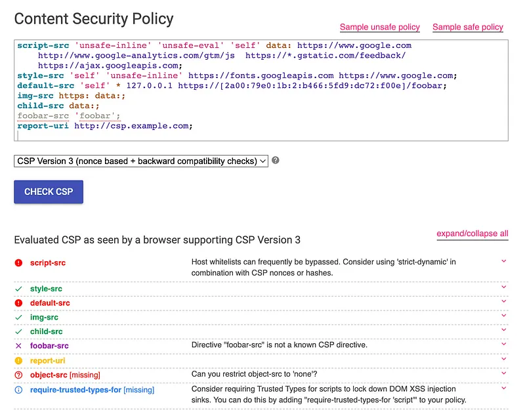Load the Sample unsafe policy link
This screenshot has width=525, height=420.
click(x=379, y=27)
